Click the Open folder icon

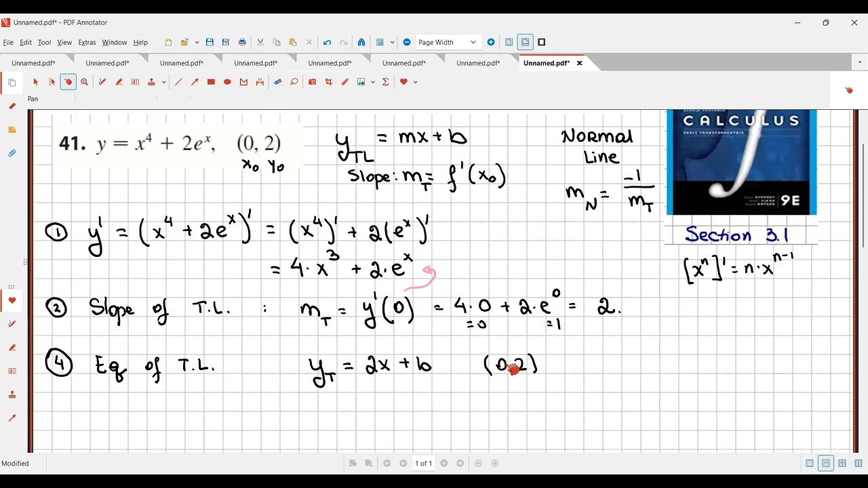(184, 42)
